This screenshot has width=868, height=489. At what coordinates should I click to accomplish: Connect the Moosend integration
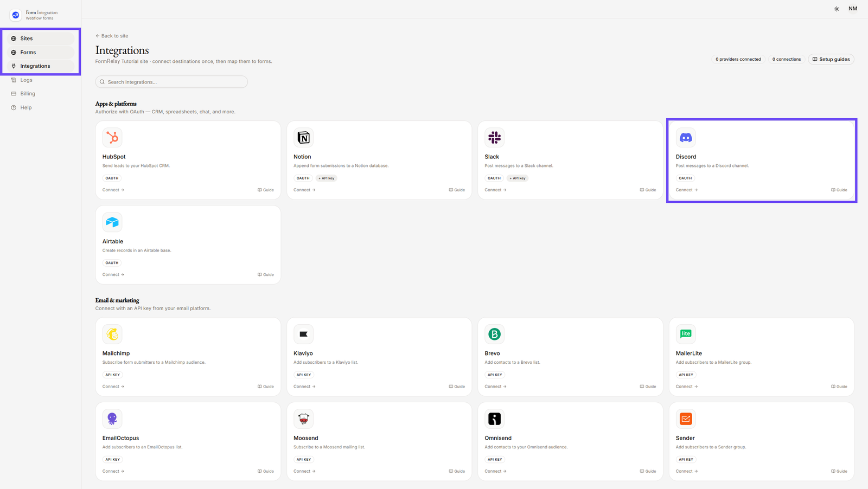pos(304,471)
